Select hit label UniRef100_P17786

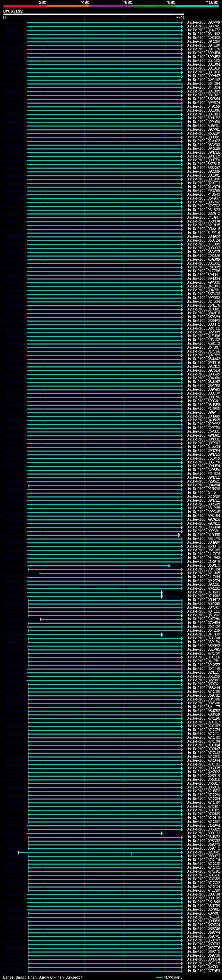point(203,271)
